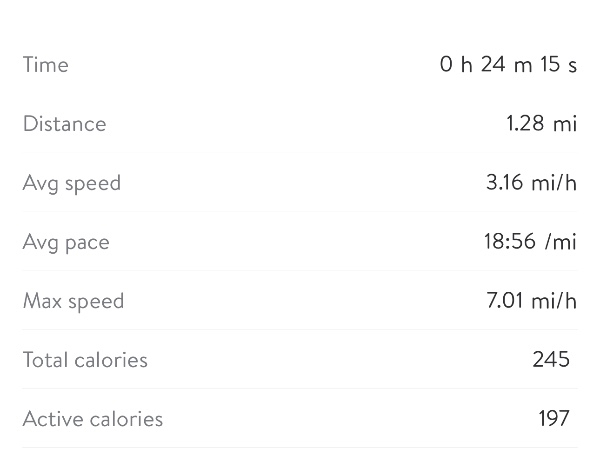Select the 0 h 24 m 15 s value
Image resolution: width=600 pixels, height=450 pixels.
(508, 65)
